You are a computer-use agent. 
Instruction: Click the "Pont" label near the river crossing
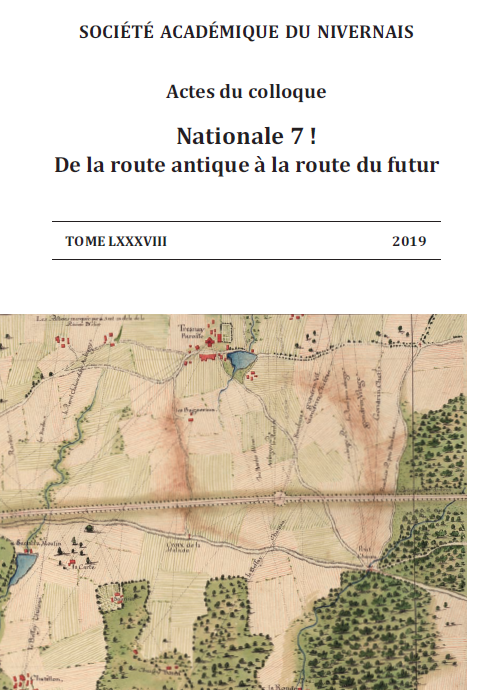pyautogui.click(x=365, y=549)
